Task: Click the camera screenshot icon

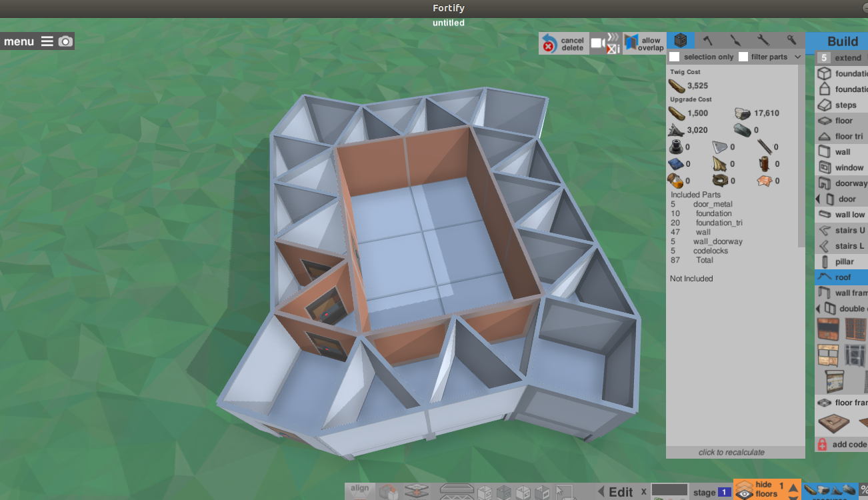Action: click(x=65, y=41)
